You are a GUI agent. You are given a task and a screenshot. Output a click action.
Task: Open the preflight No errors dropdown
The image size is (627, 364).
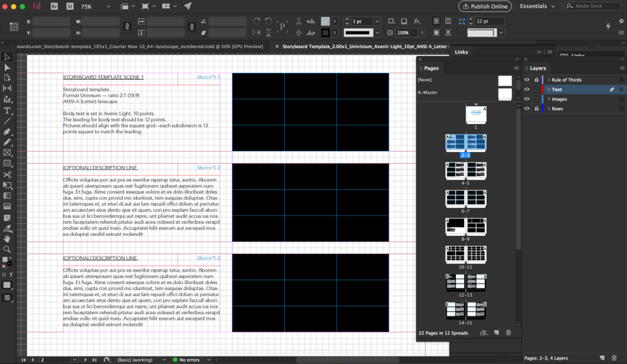coord(209,360)
